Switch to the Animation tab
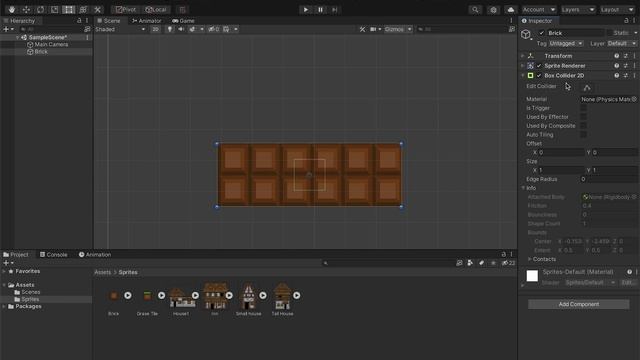This screenshot has width=640, height=360. pos(95,254)
